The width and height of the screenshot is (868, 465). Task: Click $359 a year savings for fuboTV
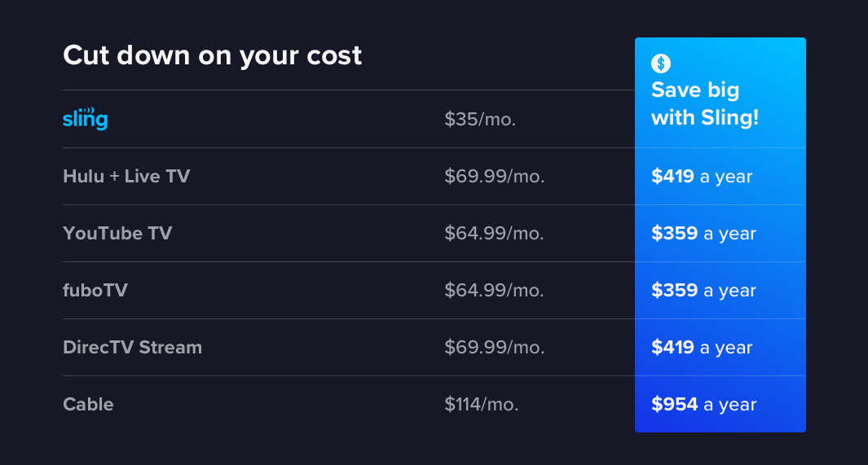click(703, 290)
